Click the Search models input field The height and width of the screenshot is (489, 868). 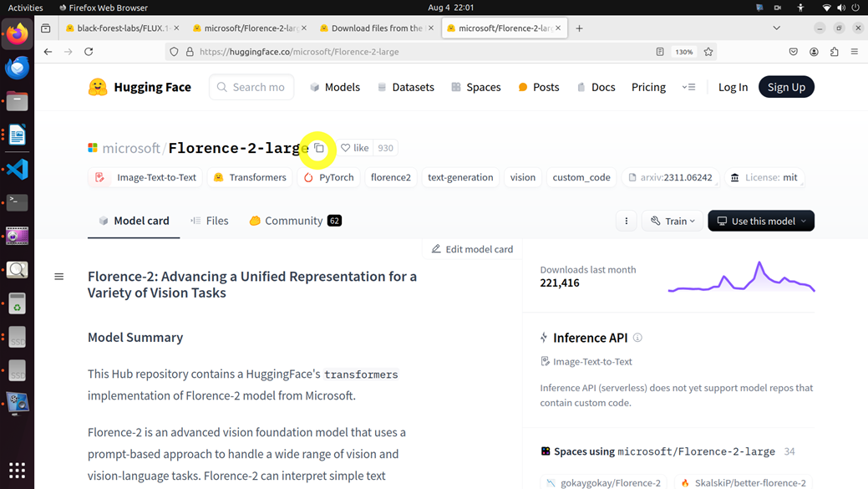coord(251,87)
